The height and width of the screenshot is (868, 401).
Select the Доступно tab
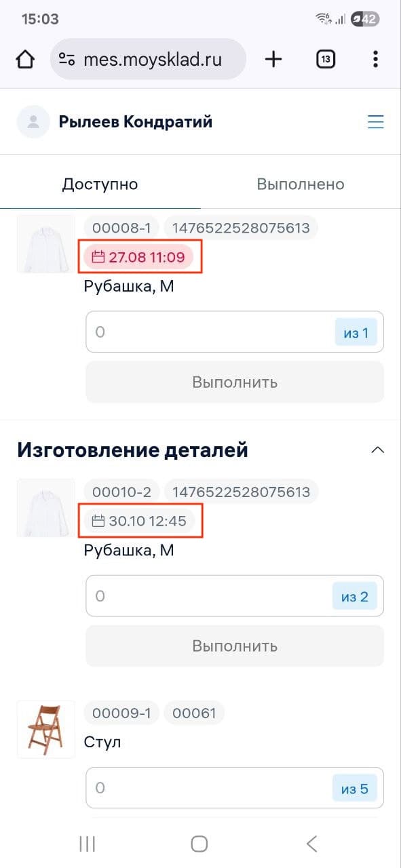(100, 183)
